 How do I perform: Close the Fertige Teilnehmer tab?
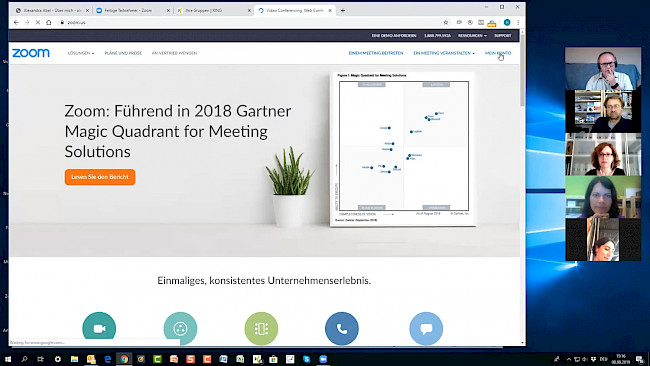pos(168,10)
